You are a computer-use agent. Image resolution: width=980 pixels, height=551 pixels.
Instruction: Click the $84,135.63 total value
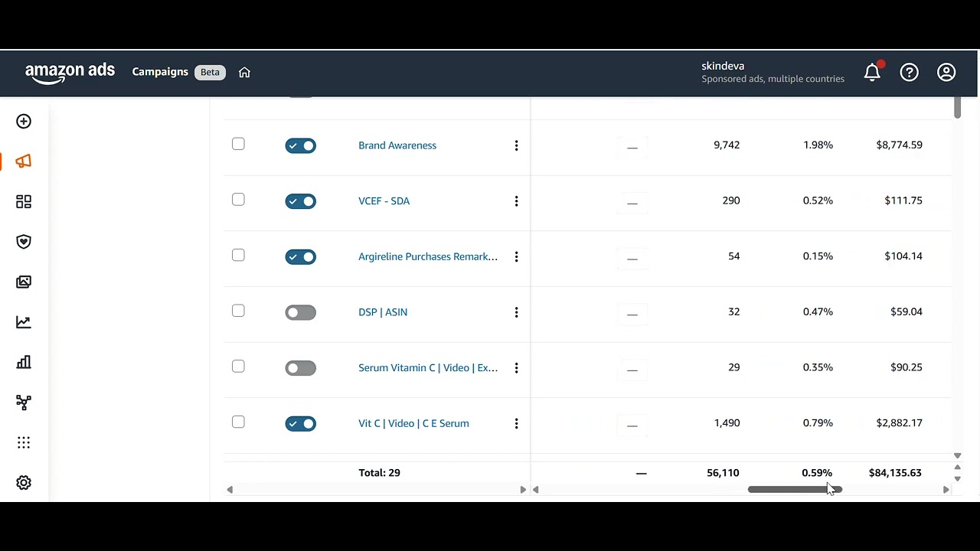click(895, 473)
